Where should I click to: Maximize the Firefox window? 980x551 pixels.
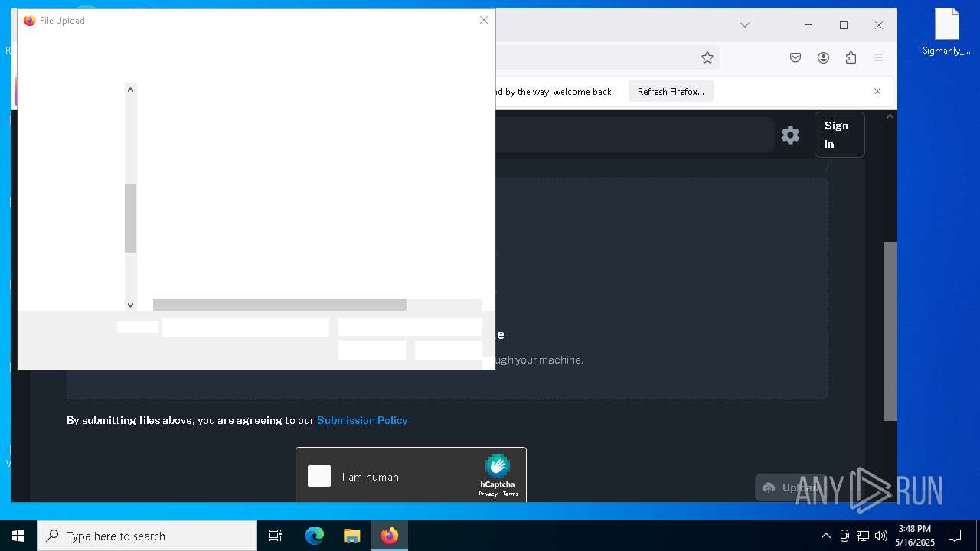(x=844, y=25)
